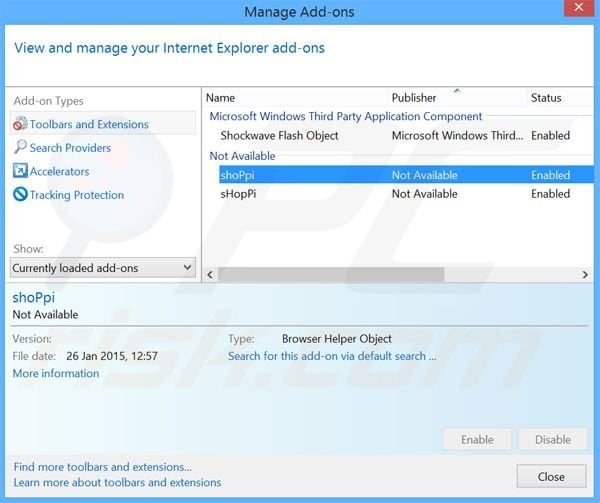Click the Browser Helper Object type text

pos(337,339)
